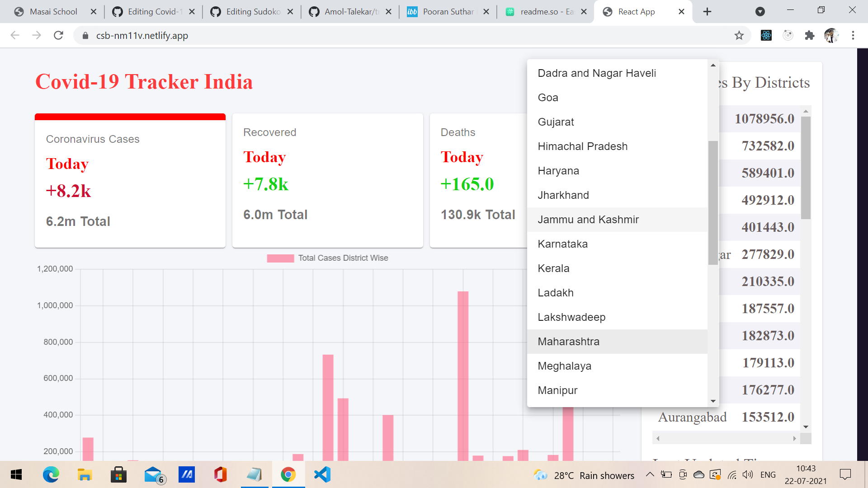
Task: Open File Explorer from taskbar
Action: click(x=85, y=475)
